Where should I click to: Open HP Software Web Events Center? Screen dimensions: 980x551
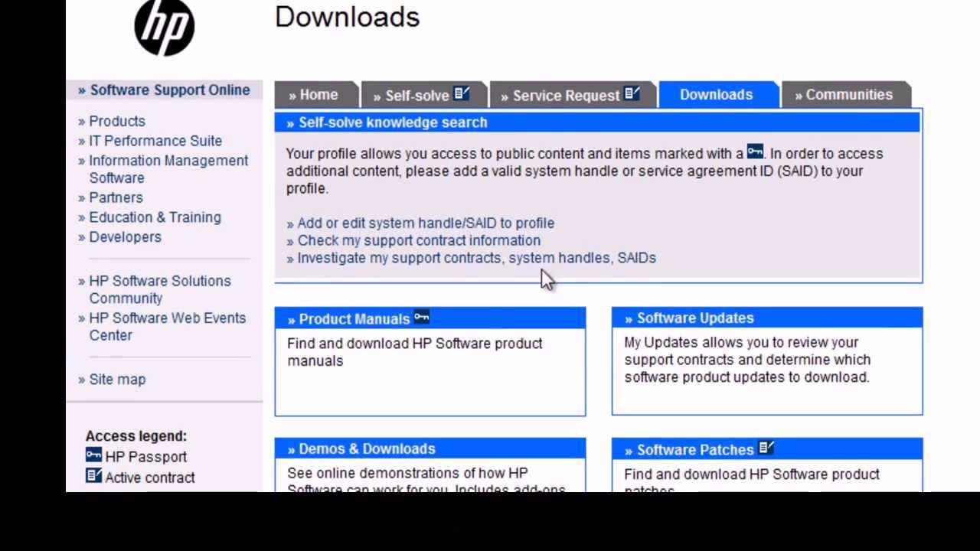click(167, 327)
